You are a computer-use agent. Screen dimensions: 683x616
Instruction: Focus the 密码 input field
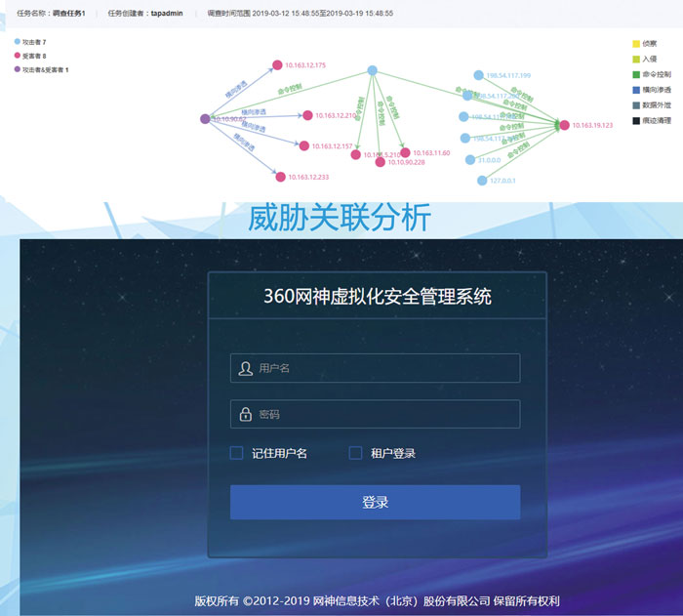375,414
